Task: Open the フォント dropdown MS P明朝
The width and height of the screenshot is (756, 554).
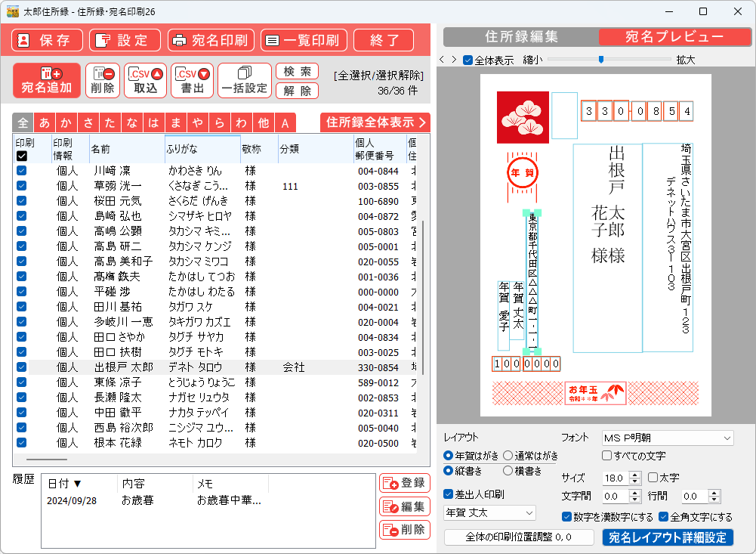Action: [667, 438]
